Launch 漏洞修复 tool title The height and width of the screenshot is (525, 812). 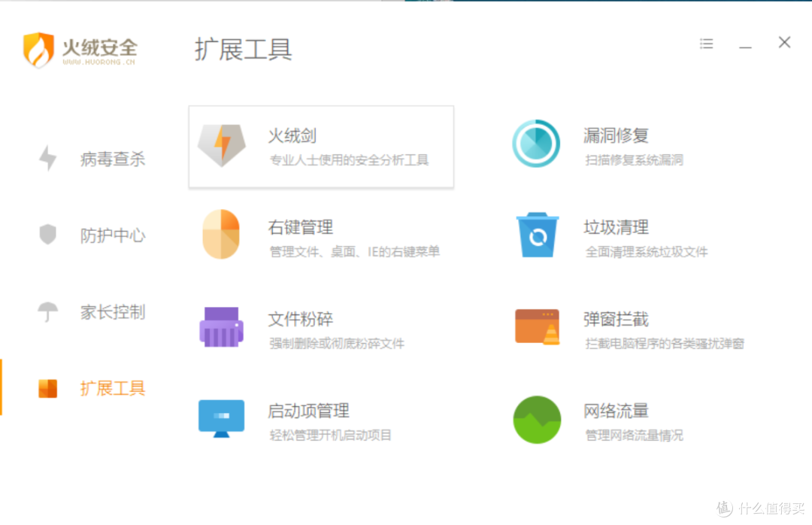point(616,136)
